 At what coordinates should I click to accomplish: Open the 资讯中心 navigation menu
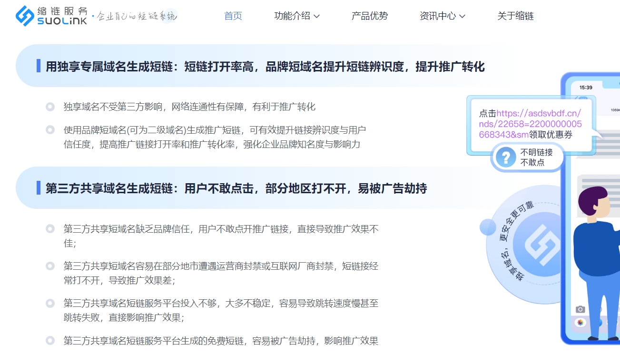click(x=438, y=16)
